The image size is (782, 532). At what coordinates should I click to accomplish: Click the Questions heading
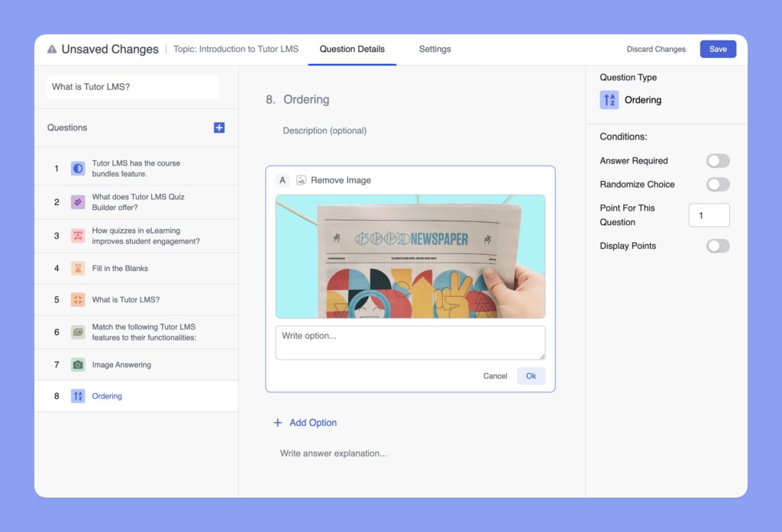pos(67,127)
